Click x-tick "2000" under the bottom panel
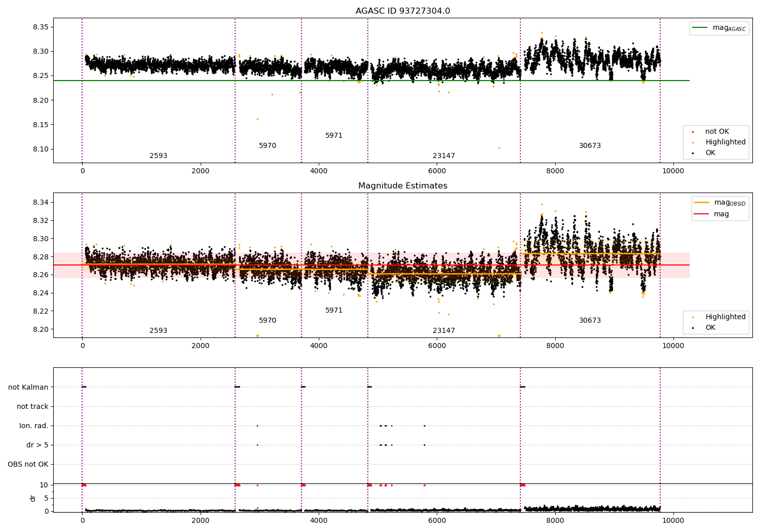Image resolution: width=760 pixels, height=532 pixels. tap(201, 521)
